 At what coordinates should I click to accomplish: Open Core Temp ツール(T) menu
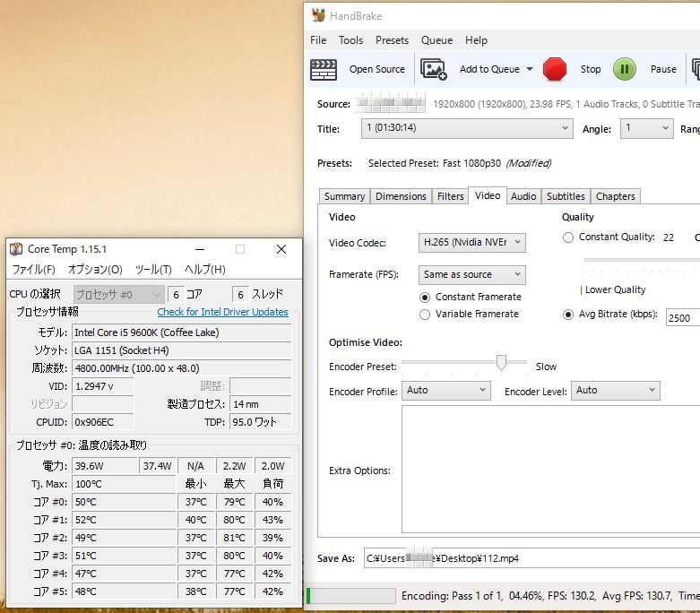pos(153,269)
